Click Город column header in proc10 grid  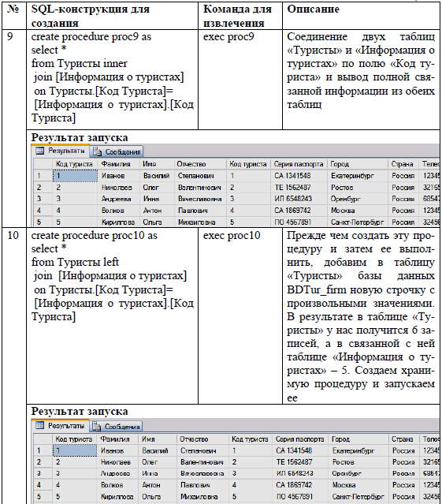tap(358, 439)
